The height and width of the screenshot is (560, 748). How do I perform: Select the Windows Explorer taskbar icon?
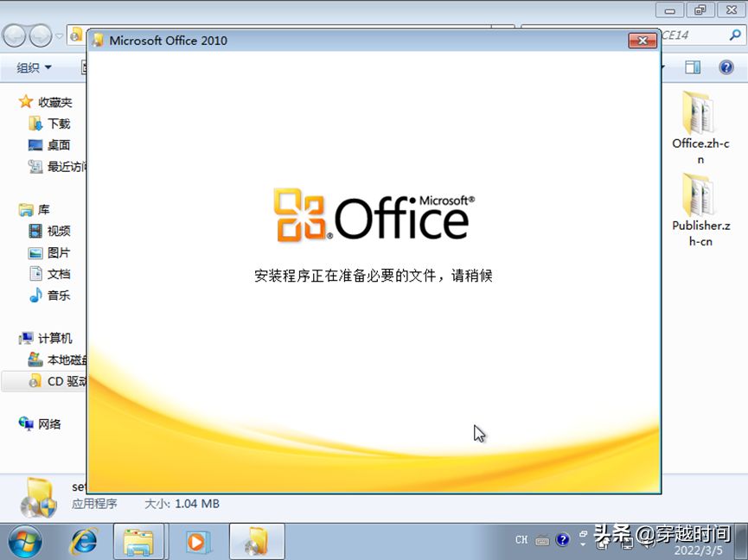pos(138,542)
